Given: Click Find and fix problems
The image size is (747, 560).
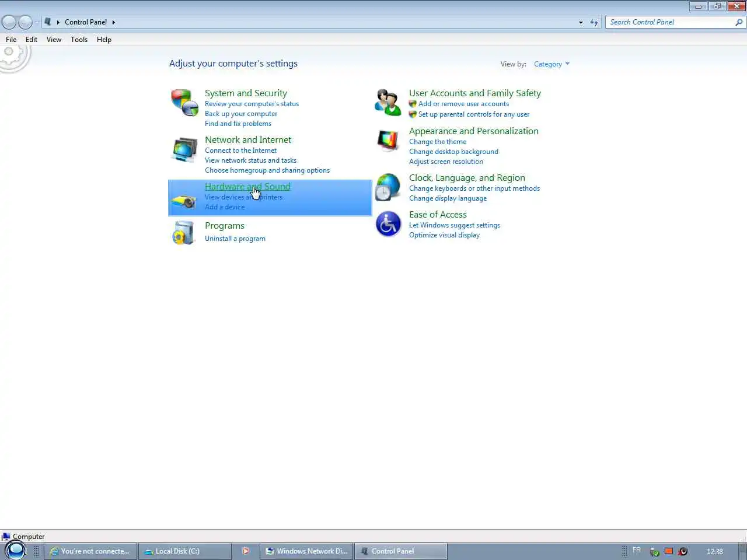Looking at the screenshot, I should click(x=238, y=124).
